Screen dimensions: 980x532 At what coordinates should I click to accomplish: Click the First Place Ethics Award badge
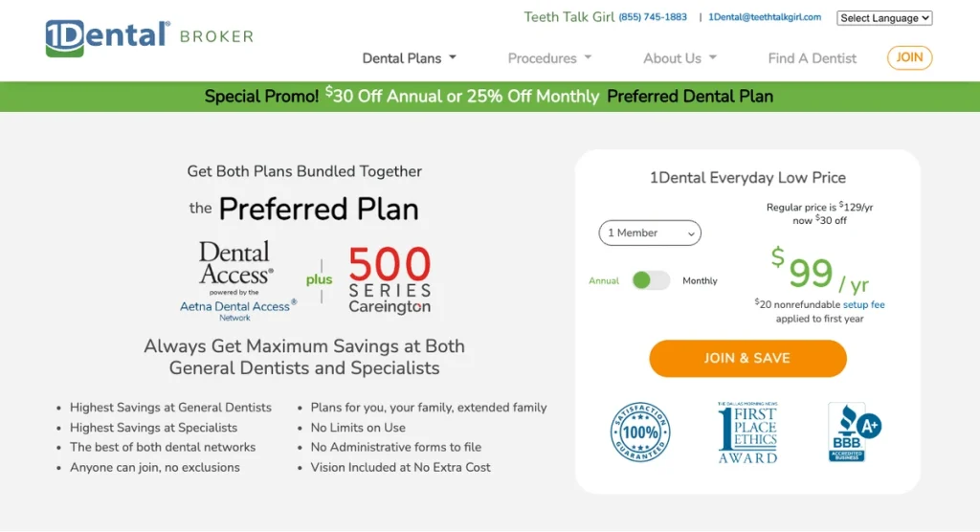747,432
